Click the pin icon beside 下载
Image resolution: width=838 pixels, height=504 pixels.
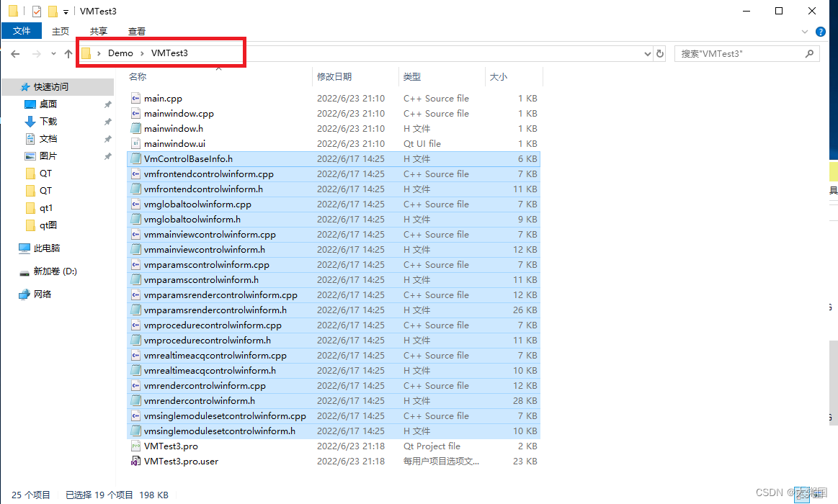point(107,122)
